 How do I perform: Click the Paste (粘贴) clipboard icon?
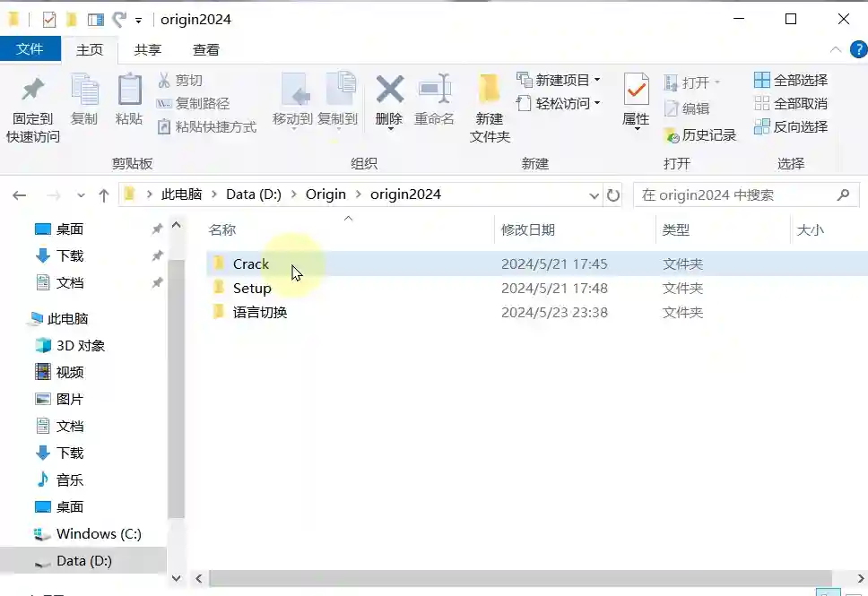pos(129,89)
